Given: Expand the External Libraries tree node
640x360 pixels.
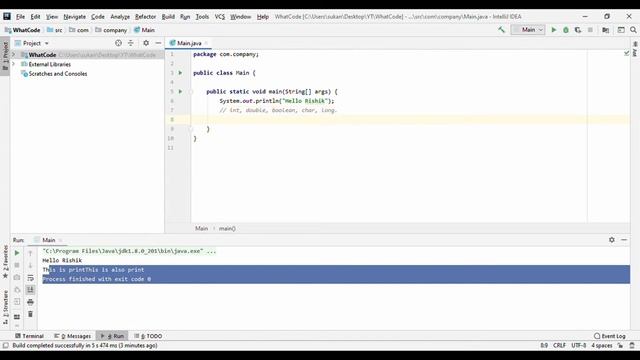Looking at the screenshot, I should point(13,64).
